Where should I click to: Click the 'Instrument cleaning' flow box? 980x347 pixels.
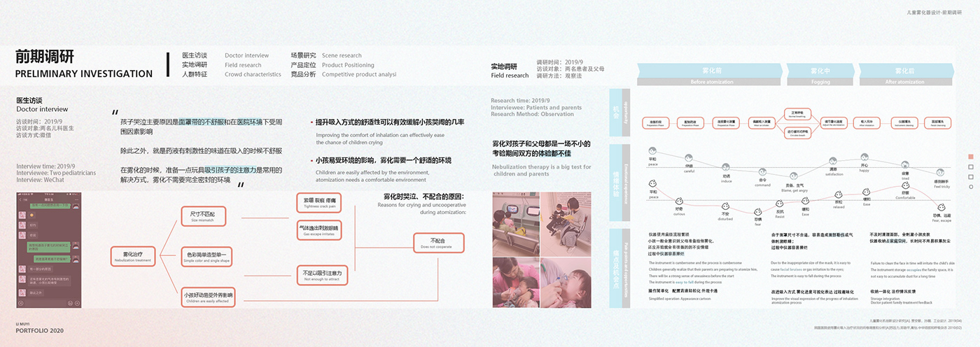(x=904, y=123)
